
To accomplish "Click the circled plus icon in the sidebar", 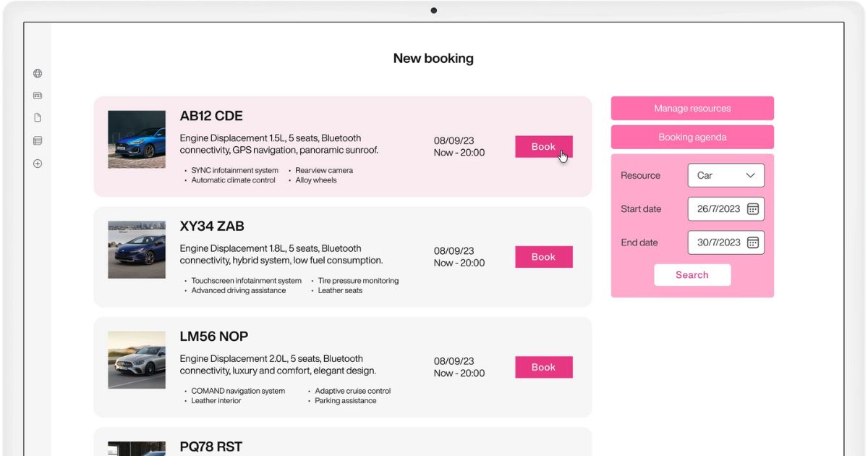I will click(38, 164).
